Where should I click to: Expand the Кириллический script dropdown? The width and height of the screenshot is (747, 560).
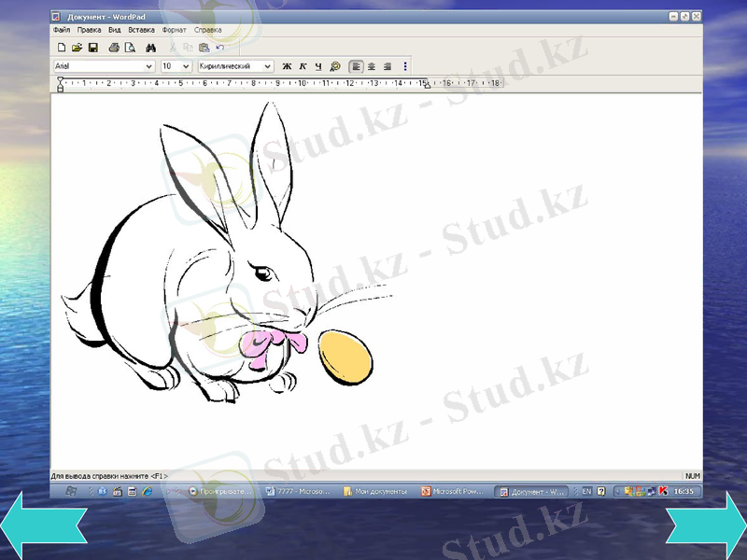[x=268, y=66]
